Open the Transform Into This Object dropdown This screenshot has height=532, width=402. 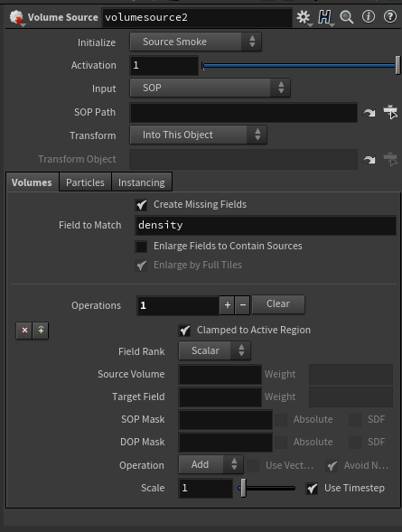click(x=198, y=135)
